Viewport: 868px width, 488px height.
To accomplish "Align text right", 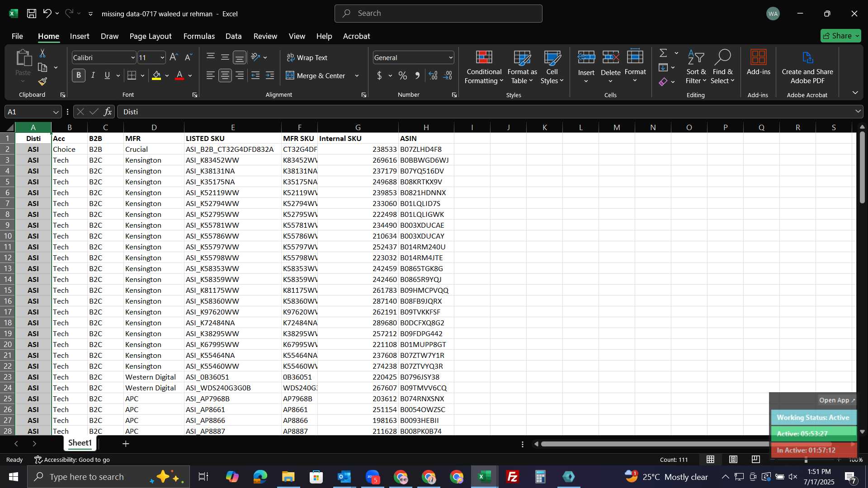I will 240,75.
